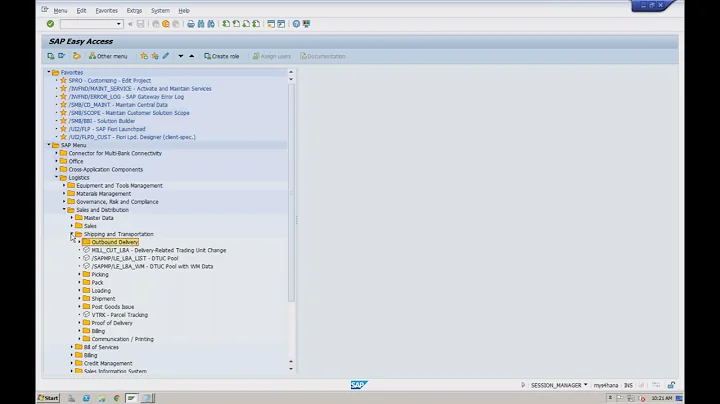The width and height of the screenshot is (720, 404).
Task: Click the Change Favorites pencil icon
Action: tap(166, 56)
